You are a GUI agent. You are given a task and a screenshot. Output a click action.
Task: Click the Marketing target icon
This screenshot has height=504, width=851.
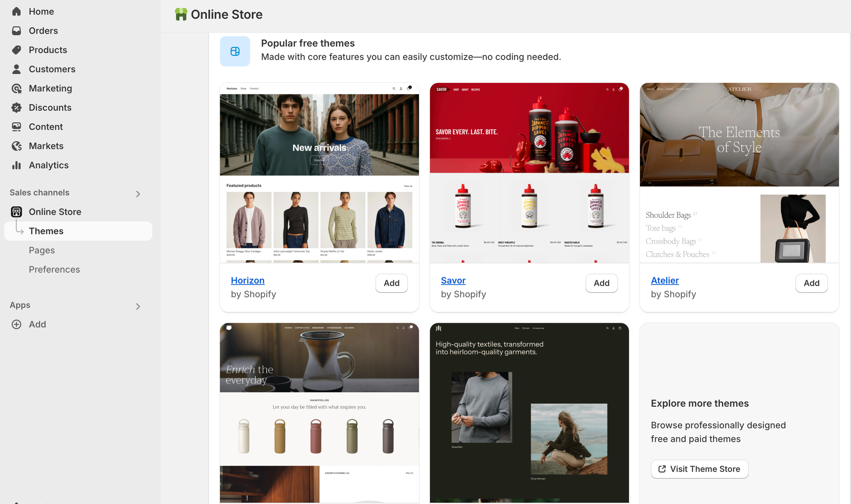point(17,88)
